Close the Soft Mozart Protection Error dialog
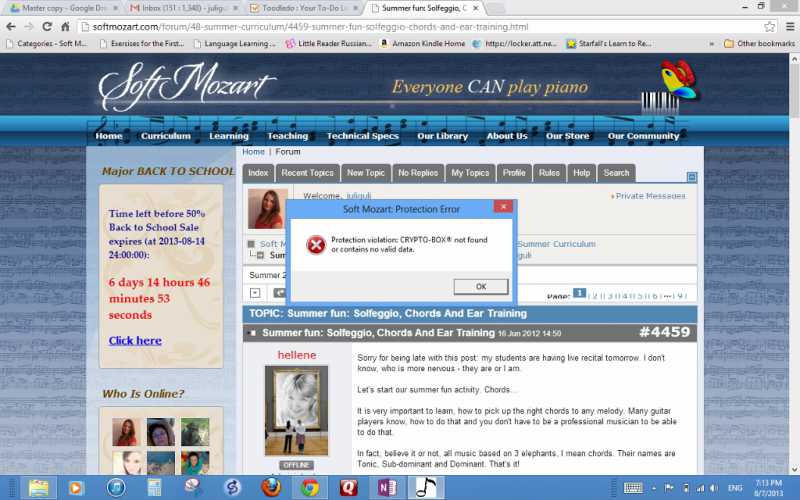The height and width of the screenshot is (500, 800). [x=503, y=206]
